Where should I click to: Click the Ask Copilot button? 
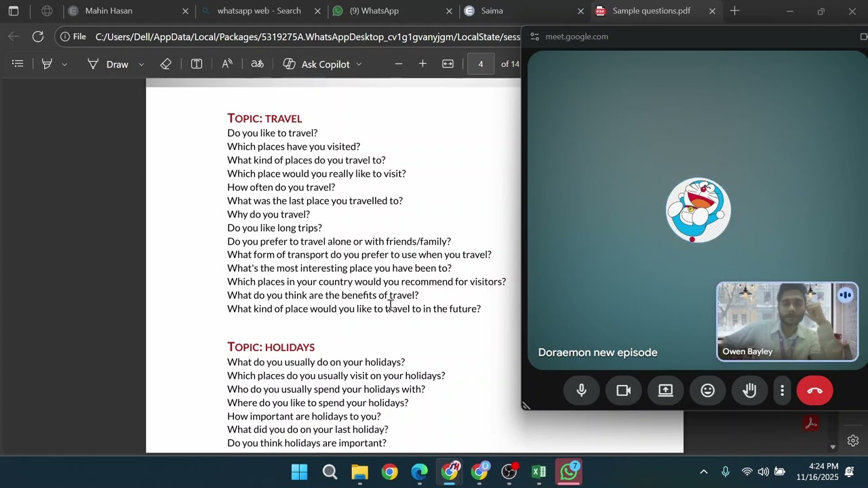click(x=317, y=64)
